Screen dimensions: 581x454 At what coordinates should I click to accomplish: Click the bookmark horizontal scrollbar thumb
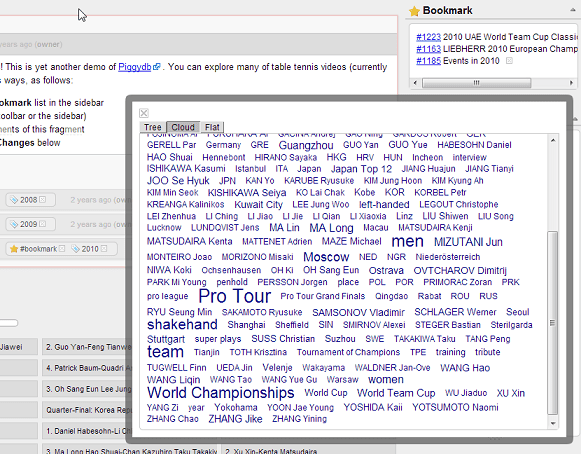click(x=476, y=83)
